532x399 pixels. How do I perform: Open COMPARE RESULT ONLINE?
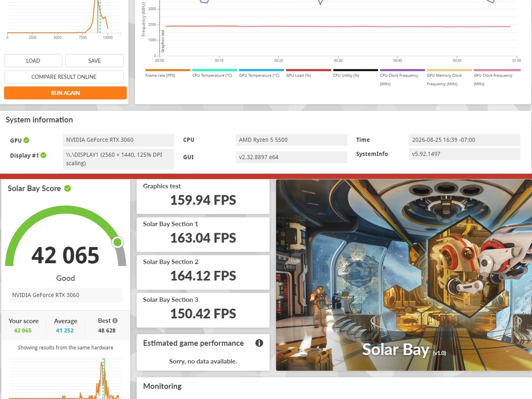64,77
